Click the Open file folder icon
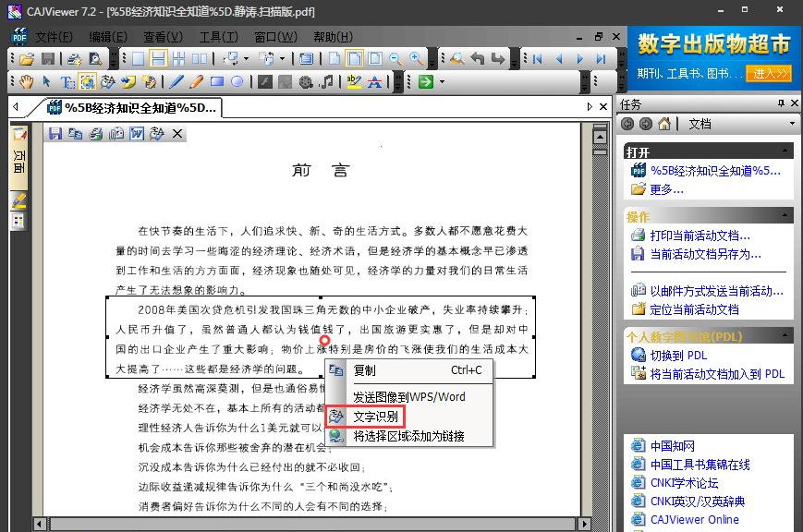 (27, 59)
